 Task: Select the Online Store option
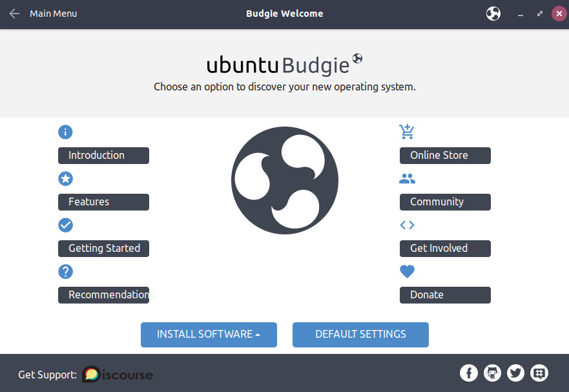[x=444, y=155]
